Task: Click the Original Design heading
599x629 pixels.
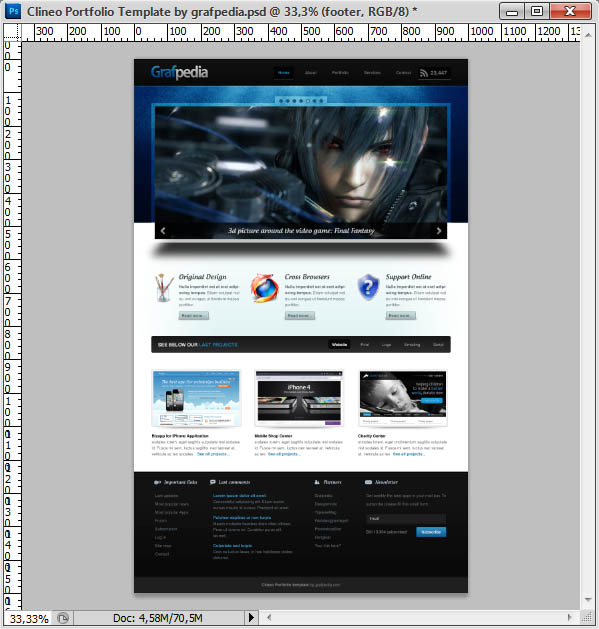Action: (203, 277)
